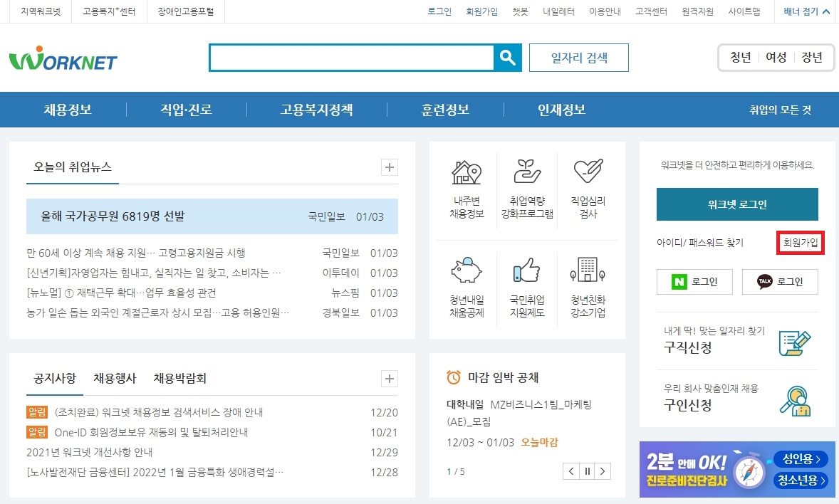Open headline 올해 국가공무원 6819명 선발

pyautogui.click(x=113, y=216)
